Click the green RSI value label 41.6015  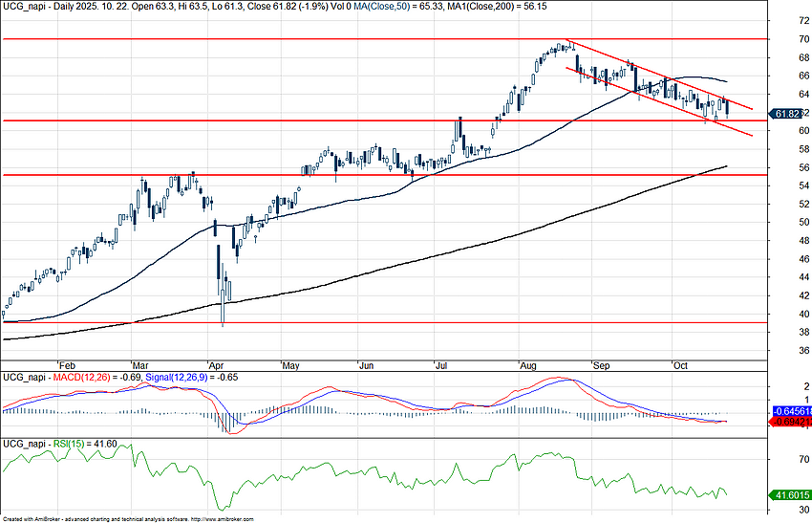(x=789, y=495)
